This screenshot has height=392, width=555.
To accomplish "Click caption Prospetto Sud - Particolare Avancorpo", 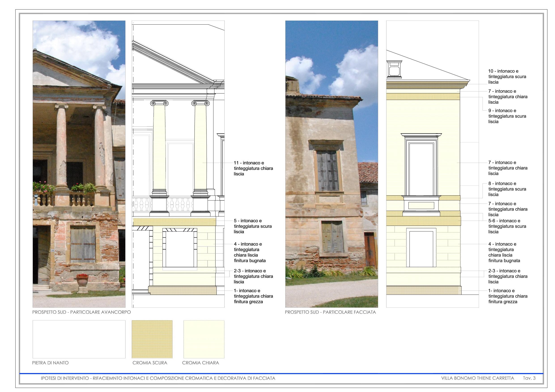I will pyautogui.click(x=81, y=312).
